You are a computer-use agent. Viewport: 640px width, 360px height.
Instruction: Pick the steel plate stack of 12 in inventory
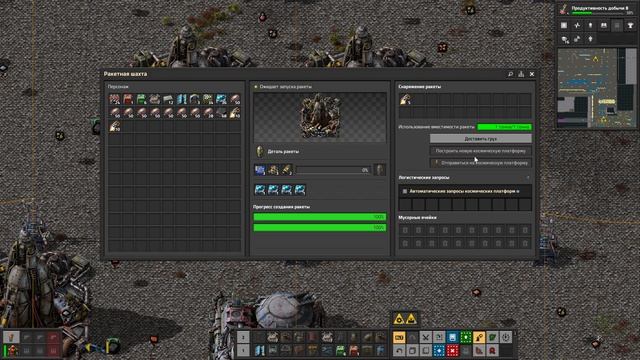pos(168,99)
